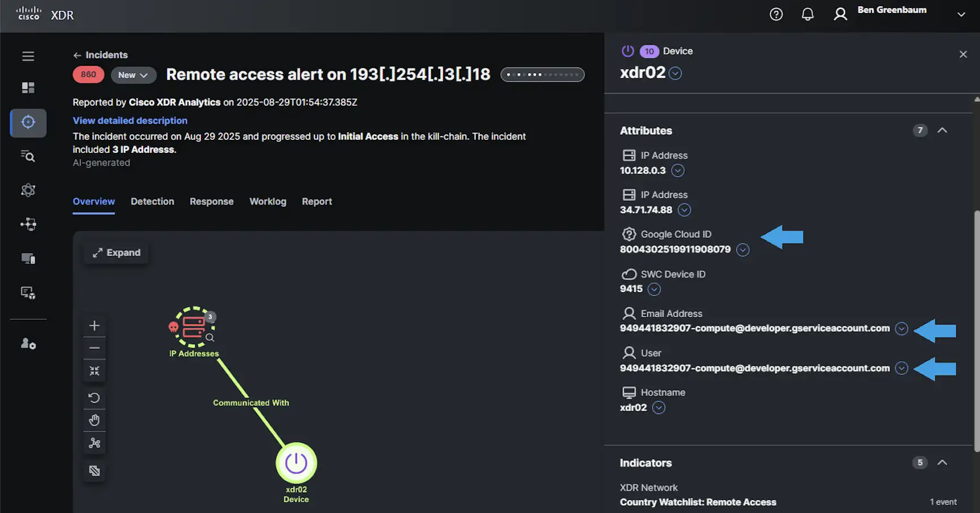This screenshot has width=980, height=513.
Task: Open the Incidents target icon in sidebar
Action: [28, 123]
